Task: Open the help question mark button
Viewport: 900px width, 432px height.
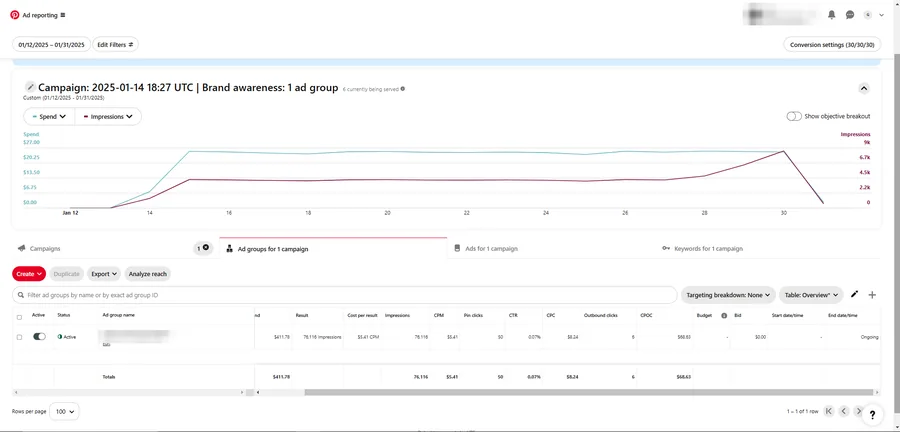Action: pos(872,414)
